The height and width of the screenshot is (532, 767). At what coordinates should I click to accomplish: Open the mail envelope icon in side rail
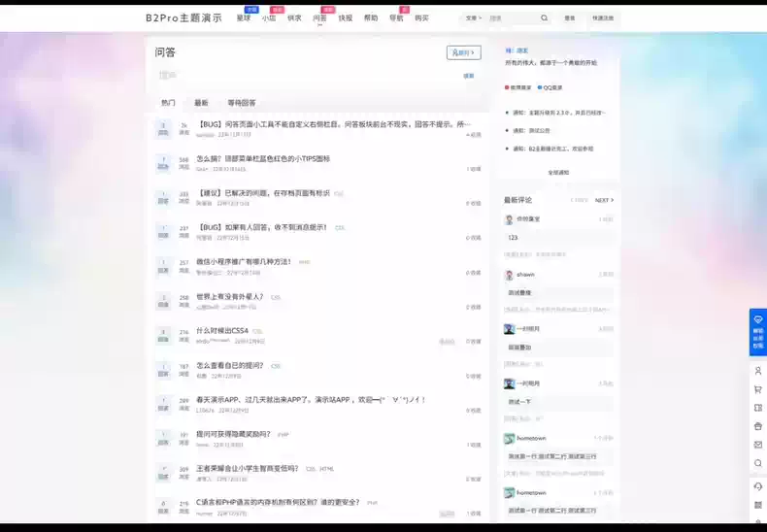[x=757, y=445]
